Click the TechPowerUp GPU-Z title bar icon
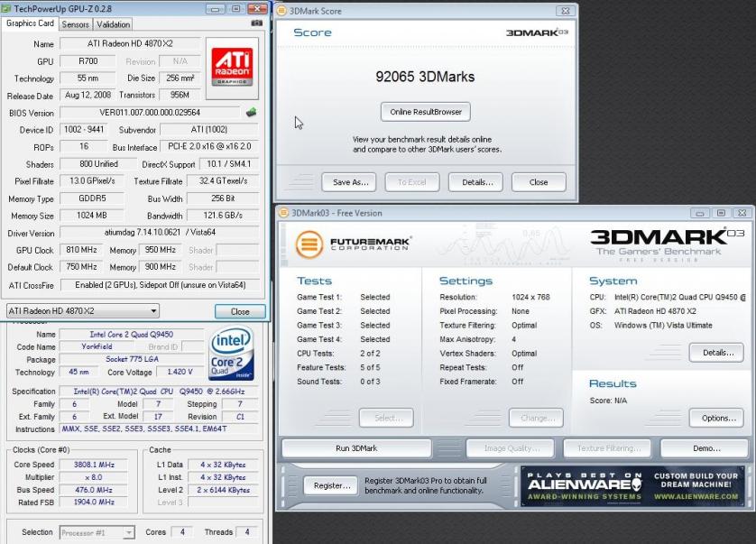756x544 pixels. (6, 9)
